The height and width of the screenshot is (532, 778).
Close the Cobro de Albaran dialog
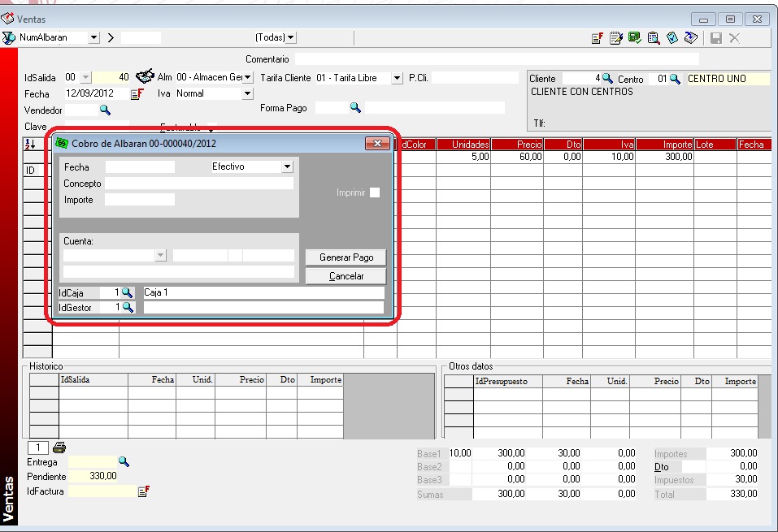pos(377,143)
